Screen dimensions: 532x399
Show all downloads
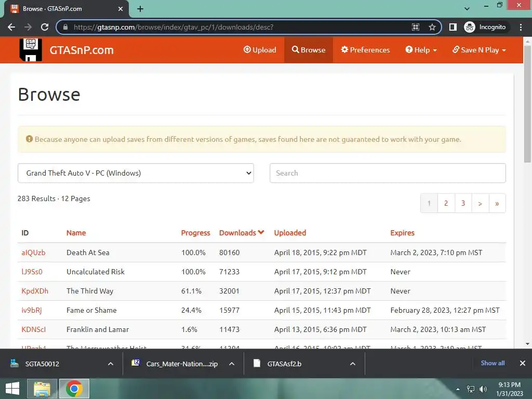pos(493,363)
